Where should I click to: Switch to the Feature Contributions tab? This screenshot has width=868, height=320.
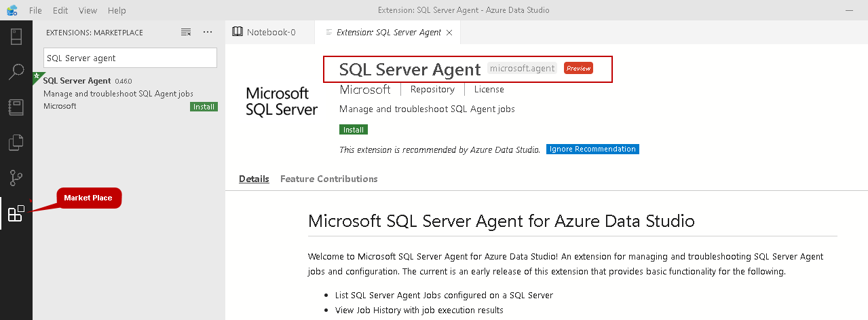click(328, 179)
